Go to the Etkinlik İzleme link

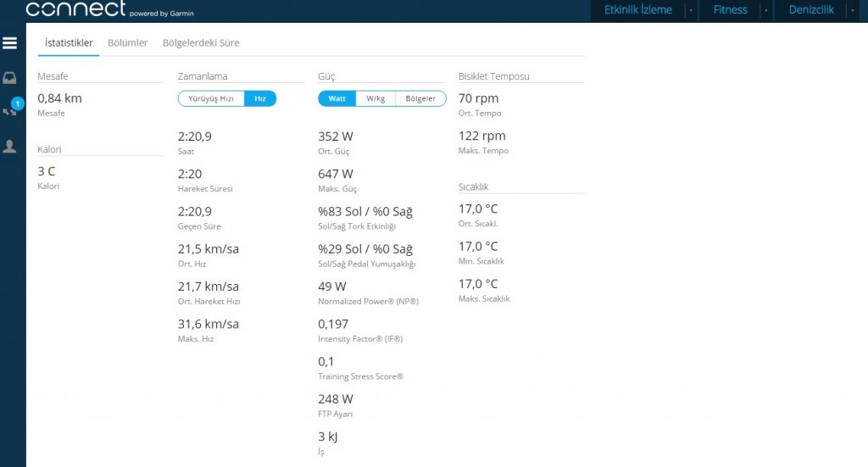pyautogui.click(x=637, y=10)
